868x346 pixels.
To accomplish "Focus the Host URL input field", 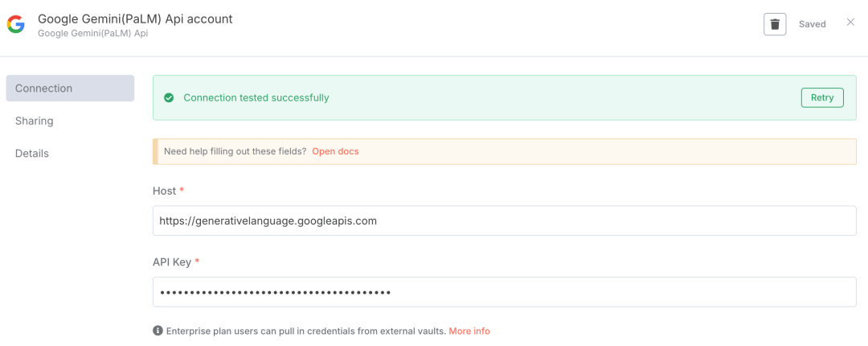I will (x=504, y=220).
